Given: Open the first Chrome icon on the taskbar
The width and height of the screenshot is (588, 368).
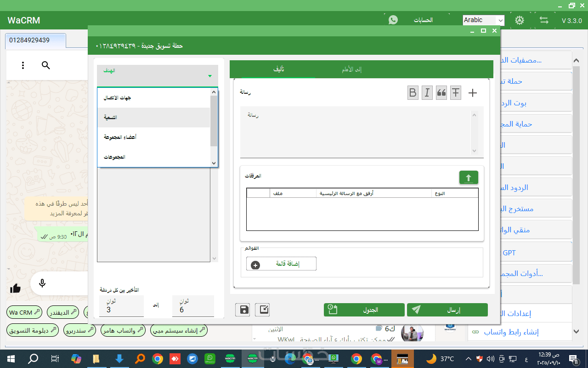Looking at the screenshot, I should (x=158, y=359).
